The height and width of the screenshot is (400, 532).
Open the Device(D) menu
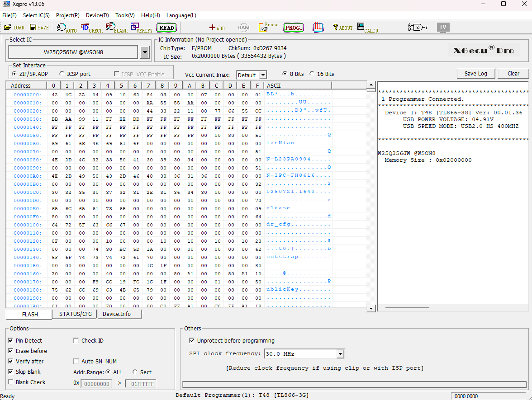coord(97,15)
